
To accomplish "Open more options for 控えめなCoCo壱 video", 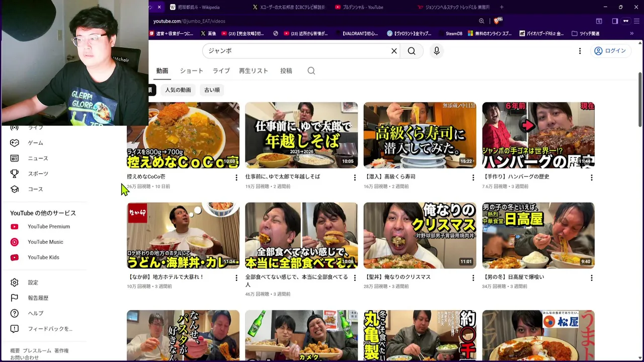I will coord(236,177).
